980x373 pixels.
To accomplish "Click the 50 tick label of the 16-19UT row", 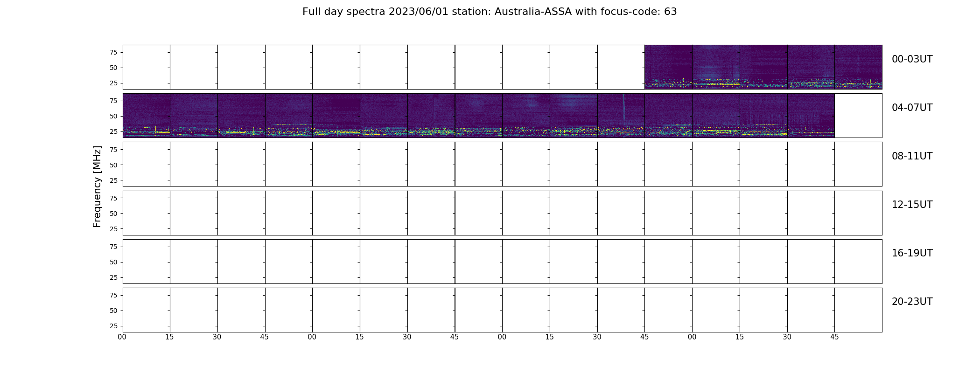I will [x=113, y=262].
